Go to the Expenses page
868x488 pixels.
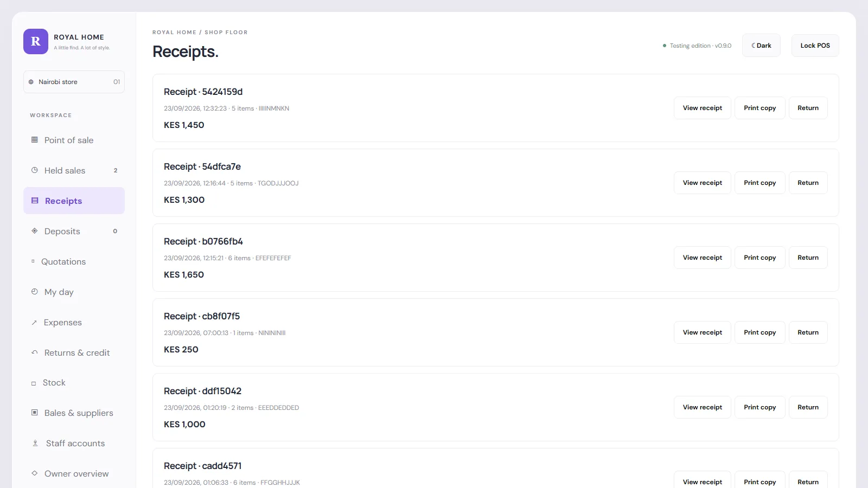[74, 322]
